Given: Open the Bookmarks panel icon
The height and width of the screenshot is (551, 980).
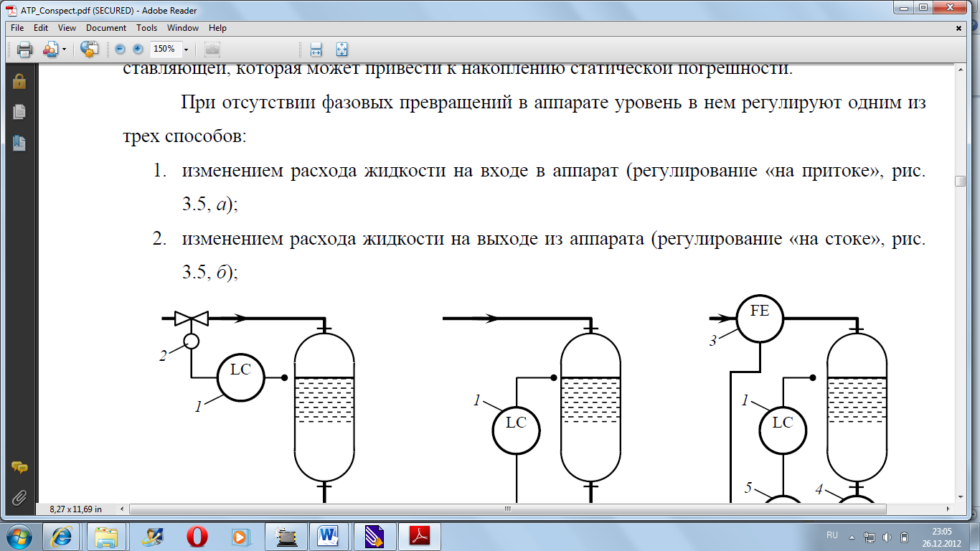Looking at the screenshot, I should [19, 143].
